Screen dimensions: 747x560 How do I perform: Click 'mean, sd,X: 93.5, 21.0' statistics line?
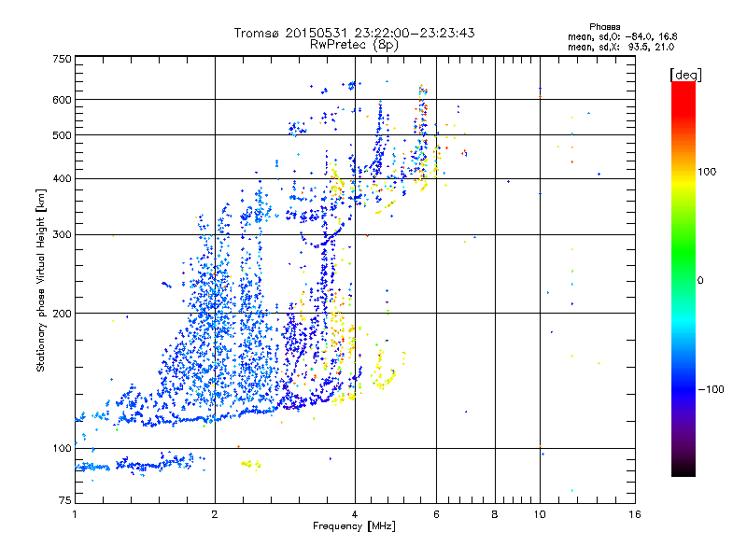(621, 47)
